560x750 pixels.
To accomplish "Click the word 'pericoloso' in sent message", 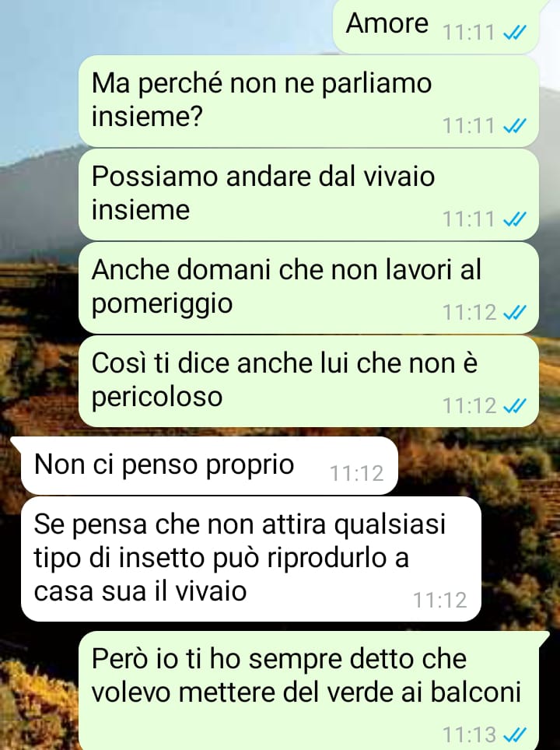I will click(x=157, y=397).
